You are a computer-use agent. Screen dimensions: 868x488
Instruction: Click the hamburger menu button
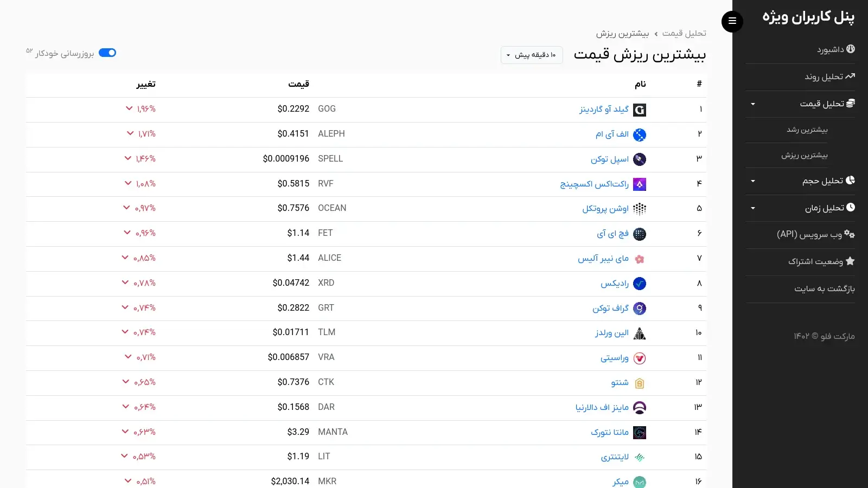point(732,21)
